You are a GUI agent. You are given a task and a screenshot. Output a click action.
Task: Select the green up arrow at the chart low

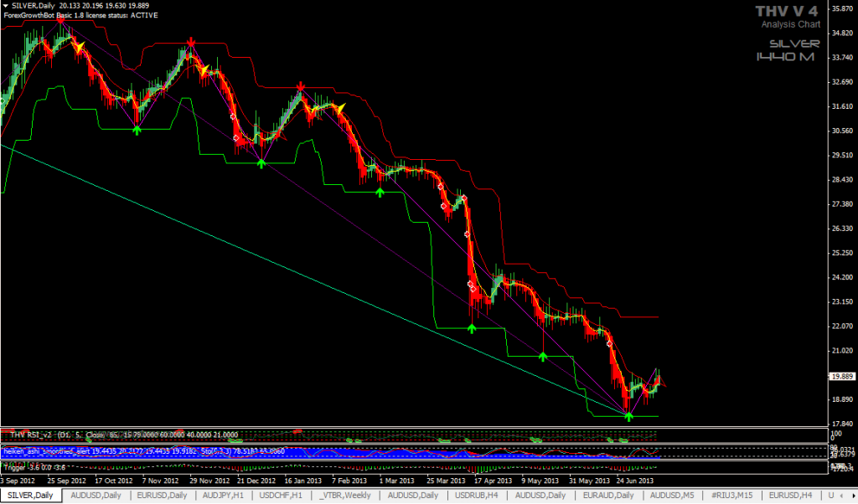(x=628, y=417)
